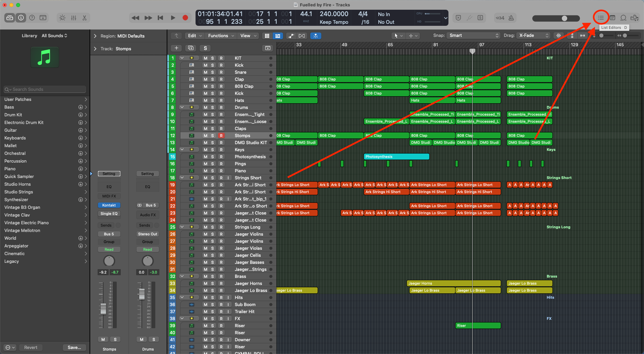Screen dimensions: 644x354
Task: Solo the Clap track
Action: [212, 79]
